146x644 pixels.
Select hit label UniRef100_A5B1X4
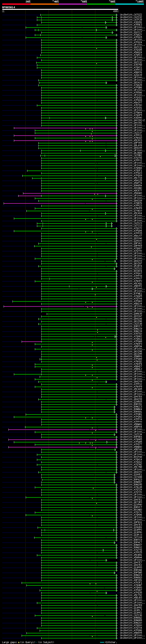(x=131, y=304)
